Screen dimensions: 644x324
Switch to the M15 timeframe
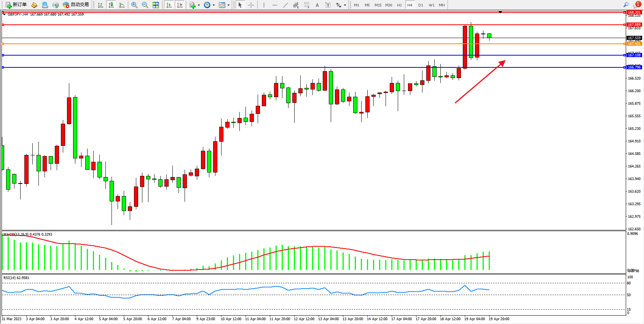click(x=378, y=5)
